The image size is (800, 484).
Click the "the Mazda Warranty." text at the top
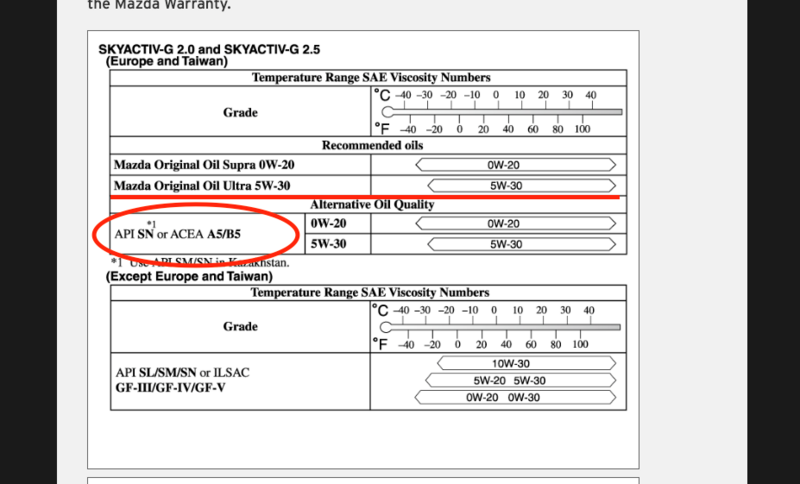pyautogui.click(x=158, y=5)
